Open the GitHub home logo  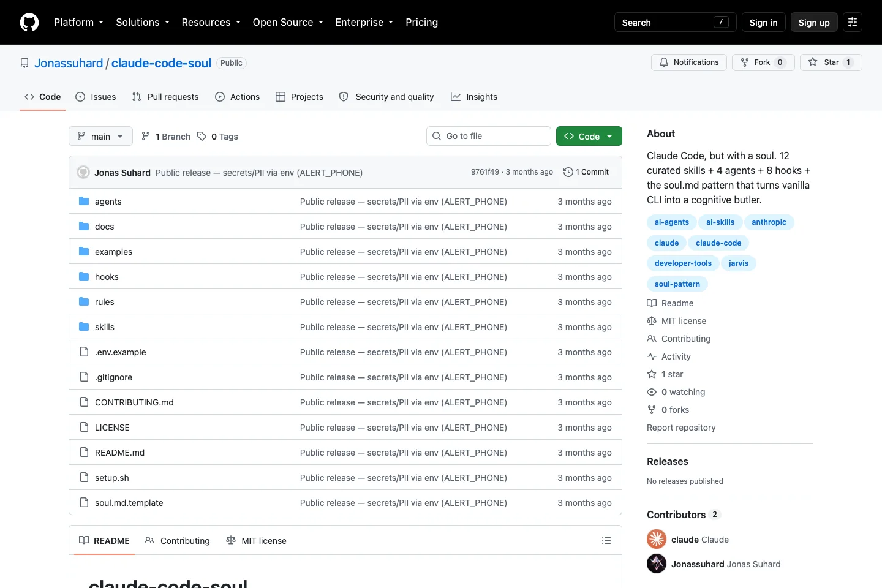click(29, 22)
